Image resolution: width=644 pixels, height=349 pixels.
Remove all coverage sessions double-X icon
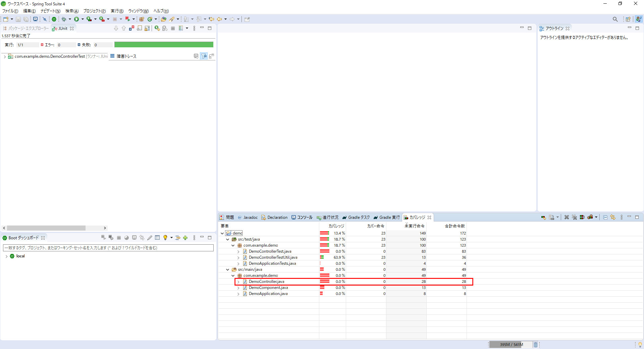[x=574, y=217]
